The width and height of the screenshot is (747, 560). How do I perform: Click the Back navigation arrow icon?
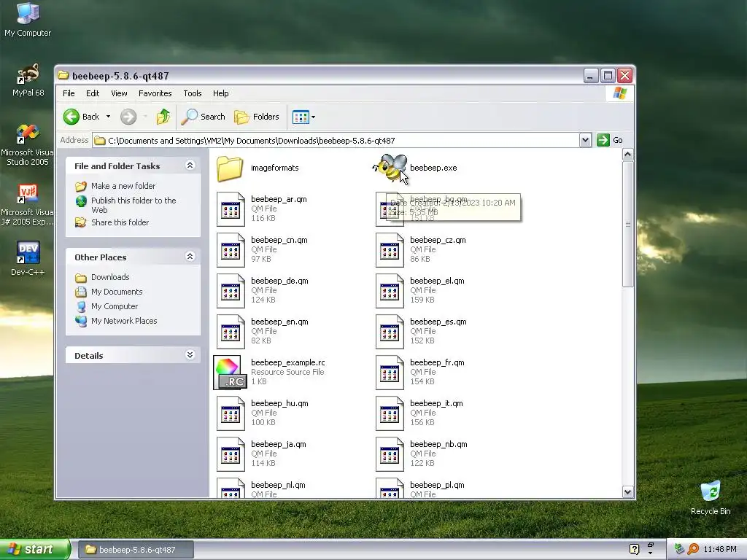pos(71,117)
